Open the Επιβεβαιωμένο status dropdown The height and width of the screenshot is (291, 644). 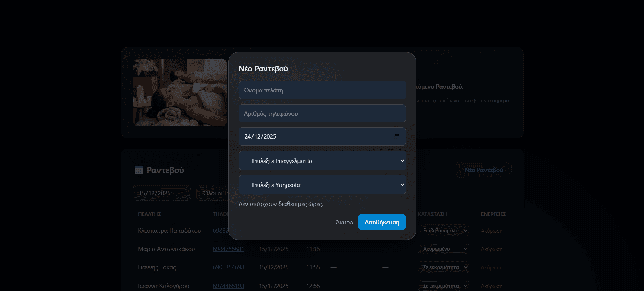coord(443,231)
